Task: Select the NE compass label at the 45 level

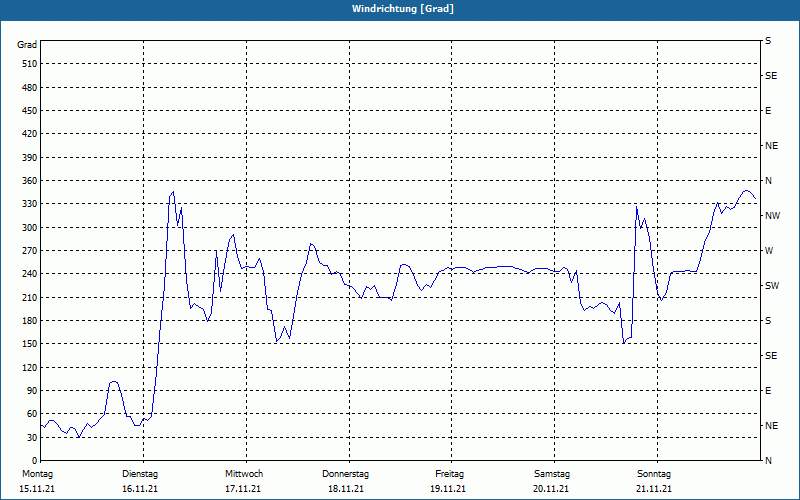Action: click(771, 426)
